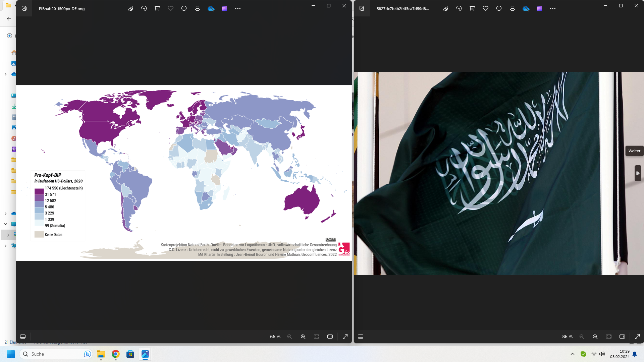The height and width of the screenshot is (362, 644).
Task: Open Clipchamp icon in right Photos window
Action: (x=539, y=8)
